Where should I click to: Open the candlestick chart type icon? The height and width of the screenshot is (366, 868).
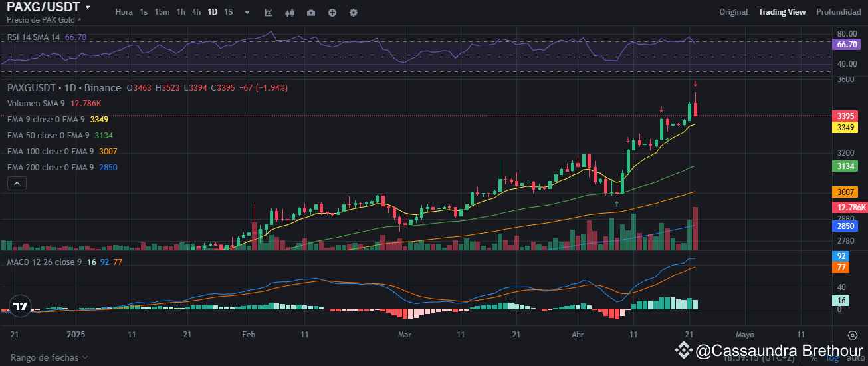pyautogui.click(x=289, y=13)
